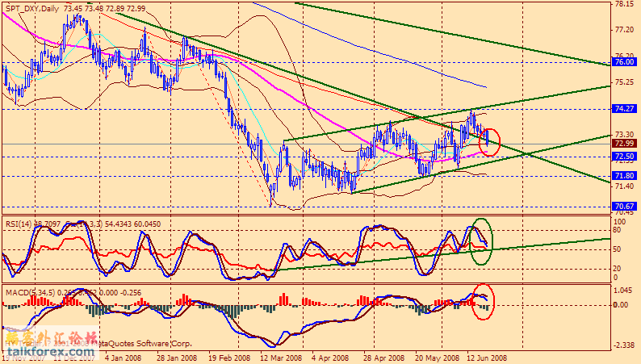Click the 12 Mar 2008 date label
Image resolution: width=641 pixels, height=364 pixels.
point(280,358)
